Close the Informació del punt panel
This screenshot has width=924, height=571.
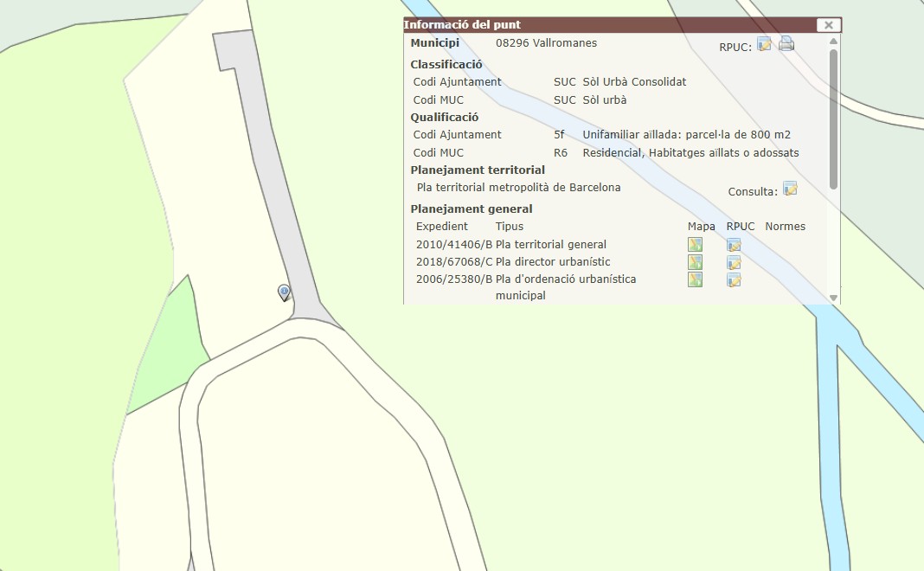coord(828,25)
